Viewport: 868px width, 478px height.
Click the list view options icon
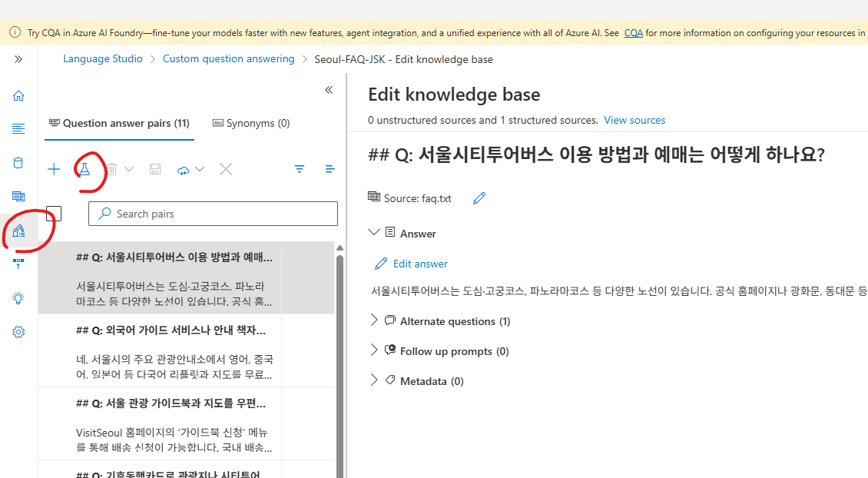click(330, 169)
